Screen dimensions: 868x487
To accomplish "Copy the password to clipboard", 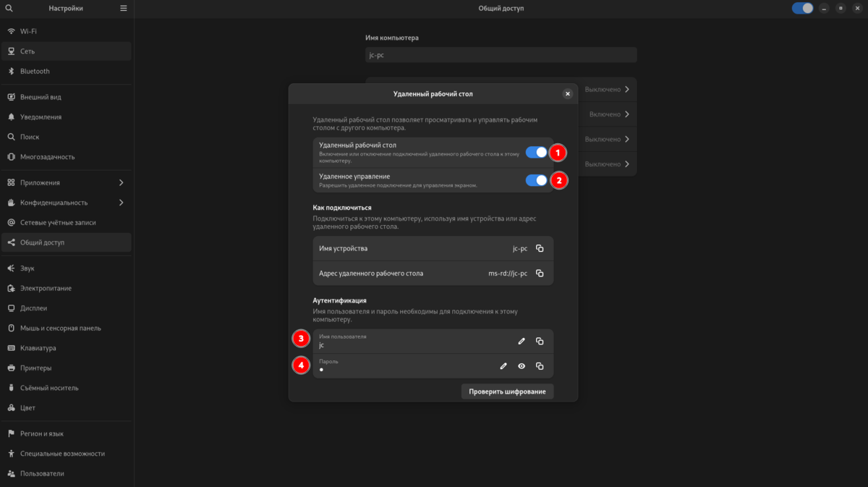I will pyautogui.click(x=540, y=365).
